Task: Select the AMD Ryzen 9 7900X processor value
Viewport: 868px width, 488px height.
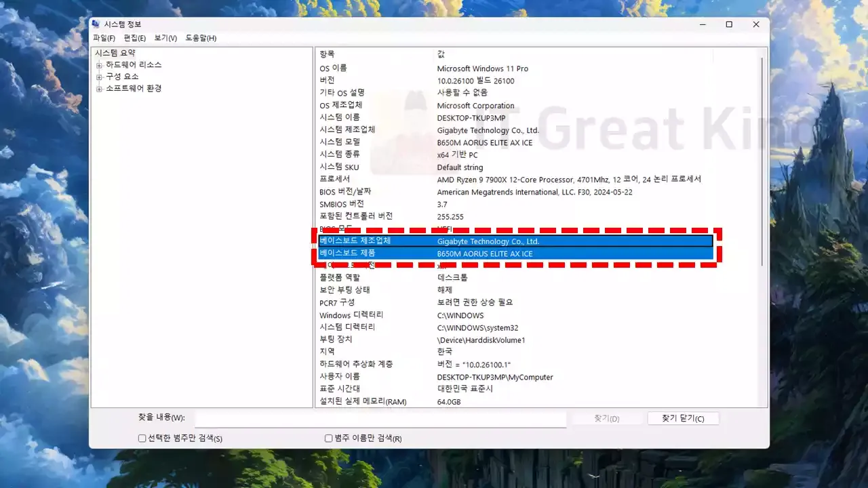Action: pyautogui.click(x=569, y=180)
